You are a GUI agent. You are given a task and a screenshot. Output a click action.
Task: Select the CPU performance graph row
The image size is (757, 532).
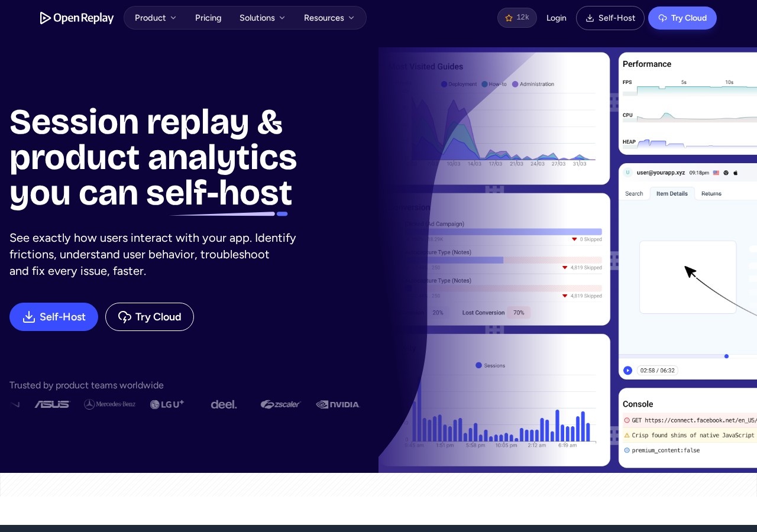(x=690, y=116)
